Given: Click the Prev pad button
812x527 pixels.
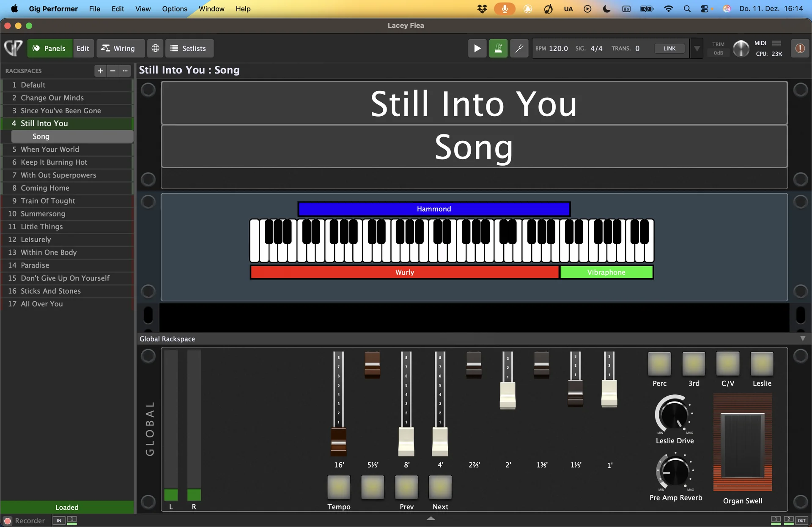Looking at the screenshot, I should pyautogui.click(x=406, y=487).
